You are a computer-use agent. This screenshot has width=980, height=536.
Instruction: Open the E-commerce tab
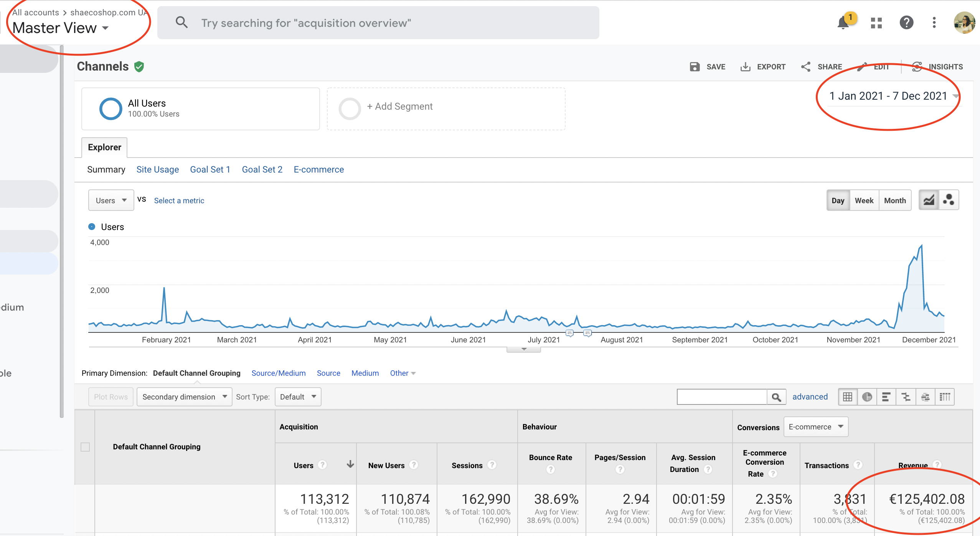click(318, 169)
